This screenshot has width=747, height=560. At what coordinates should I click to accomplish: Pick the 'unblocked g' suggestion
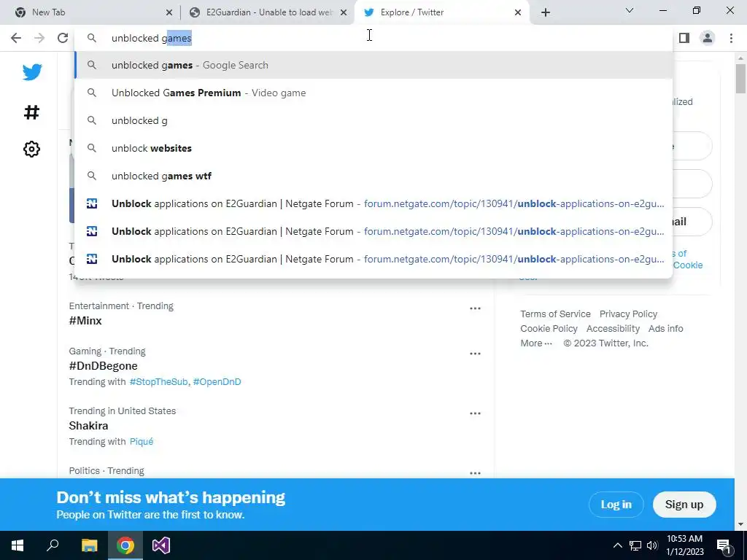(374, 120)
